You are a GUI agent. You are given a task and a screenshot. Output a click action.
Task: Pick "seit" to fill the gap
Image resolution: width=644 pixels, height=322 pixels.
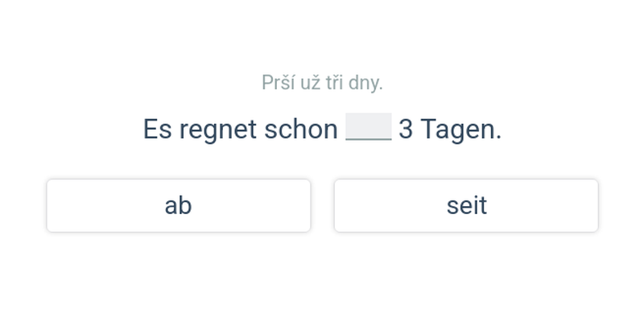pyautogui.click(x=466, y=206)
